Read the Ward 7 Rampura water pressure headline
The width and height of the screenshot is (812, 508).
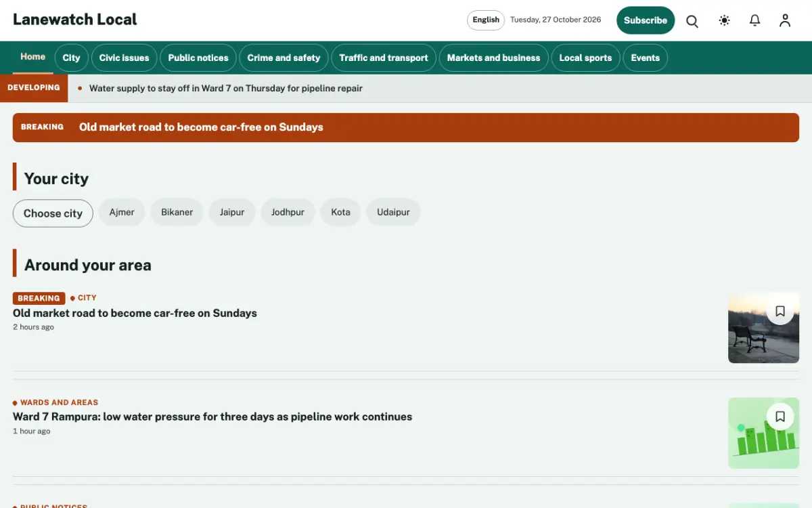212,417
